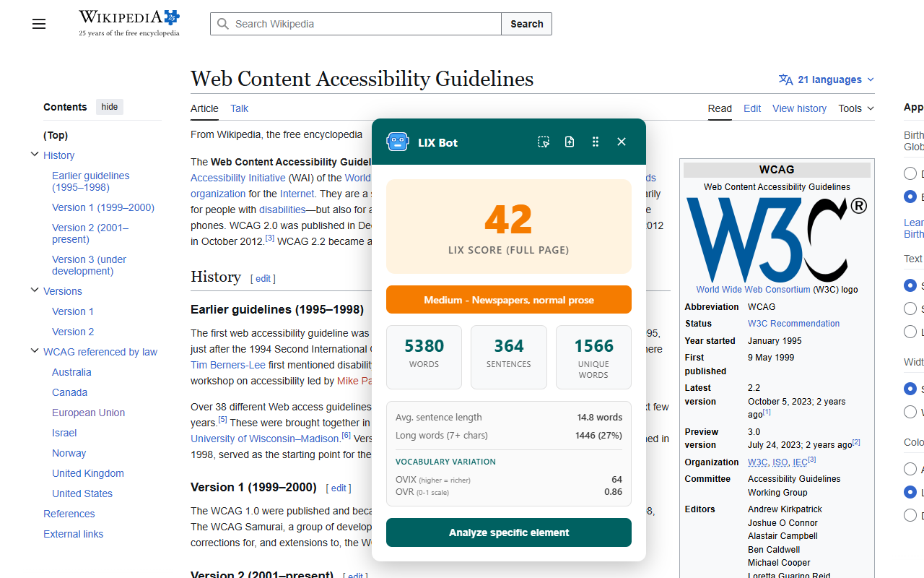Image resolution: width=924 pixels, height=578 pixels.
Task: Click Analyze specific element button
Action: (509, 532)
